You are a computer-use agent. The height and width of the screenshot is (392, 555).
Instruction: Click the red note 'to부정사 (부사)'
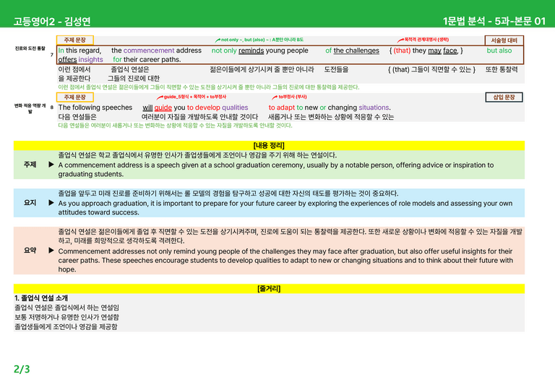tap(289, 97)
